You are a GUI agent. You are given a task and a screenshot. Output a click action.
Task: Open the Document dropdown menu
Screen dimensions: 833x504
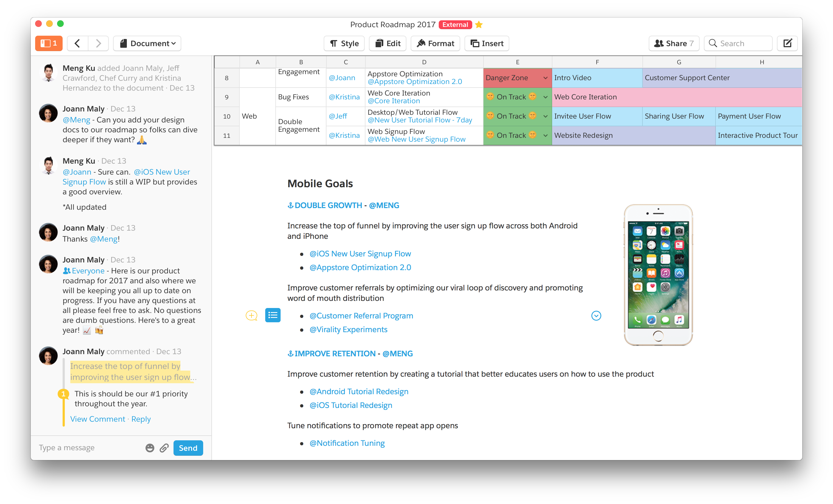[x=147, y=43]
